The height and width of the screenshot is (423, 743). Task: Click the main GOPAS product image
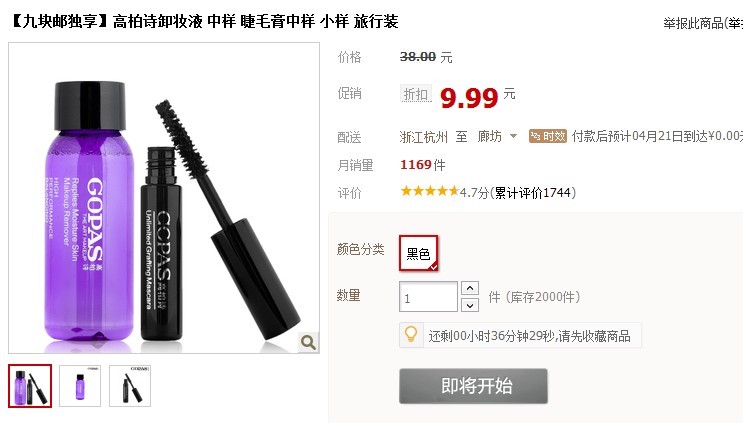164,198
